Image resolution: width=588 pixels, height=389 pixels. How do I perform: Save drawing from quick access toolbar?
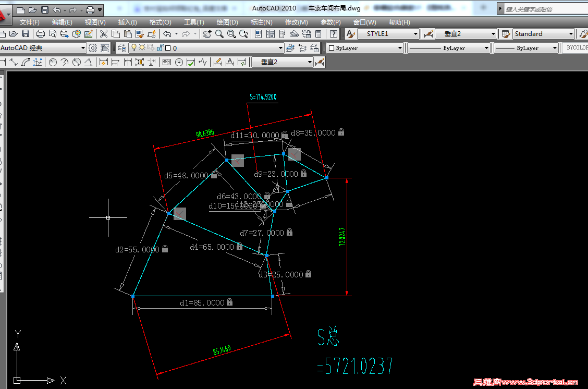click(x=45, y=10)
